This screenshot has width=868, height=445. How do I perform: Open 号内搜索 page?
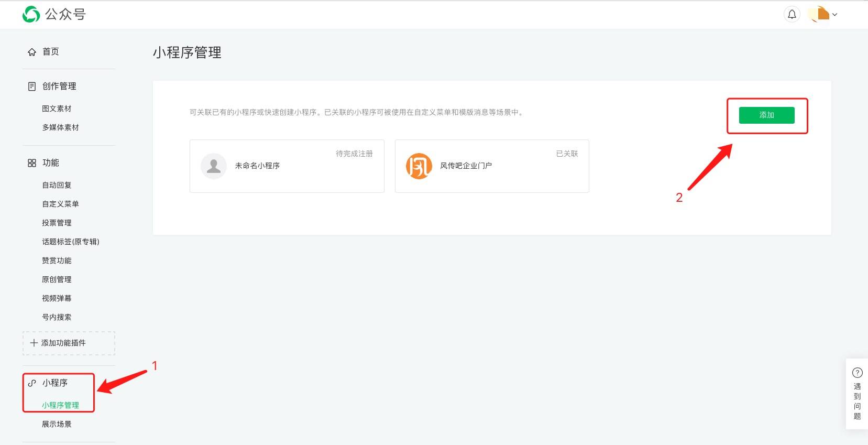tap(57, 317)
